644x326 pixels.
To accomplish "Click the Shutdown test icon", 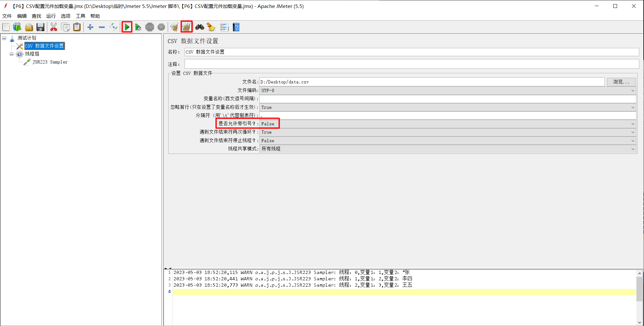I will pos(161,27).
